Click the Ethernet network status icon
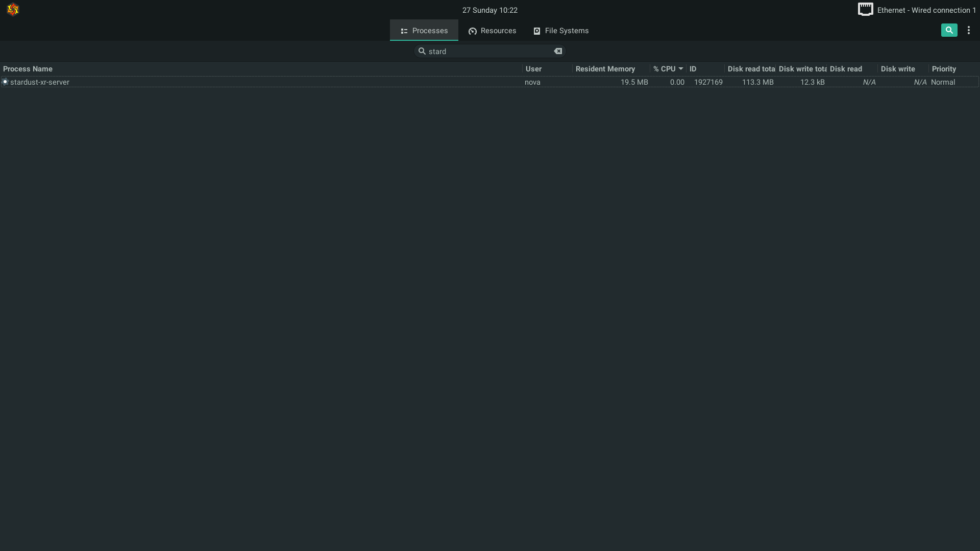This screenshot has height=551, width=980. (865, 9)
